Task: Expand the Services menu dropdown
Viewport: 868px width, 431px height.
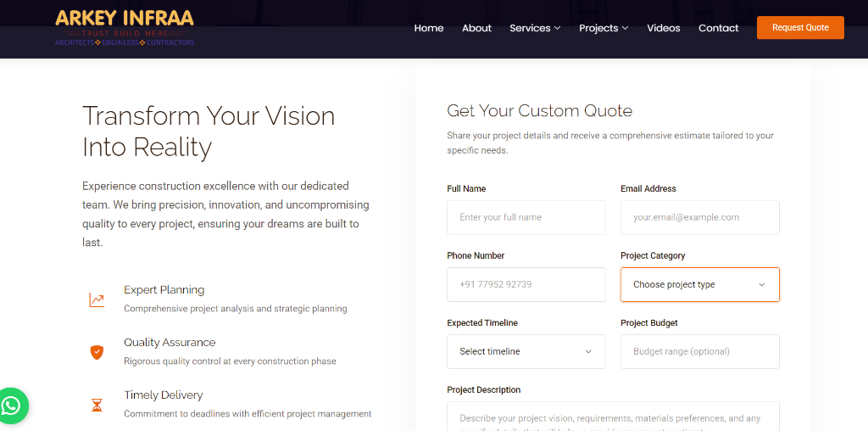Action: click(x=535, y=28)
